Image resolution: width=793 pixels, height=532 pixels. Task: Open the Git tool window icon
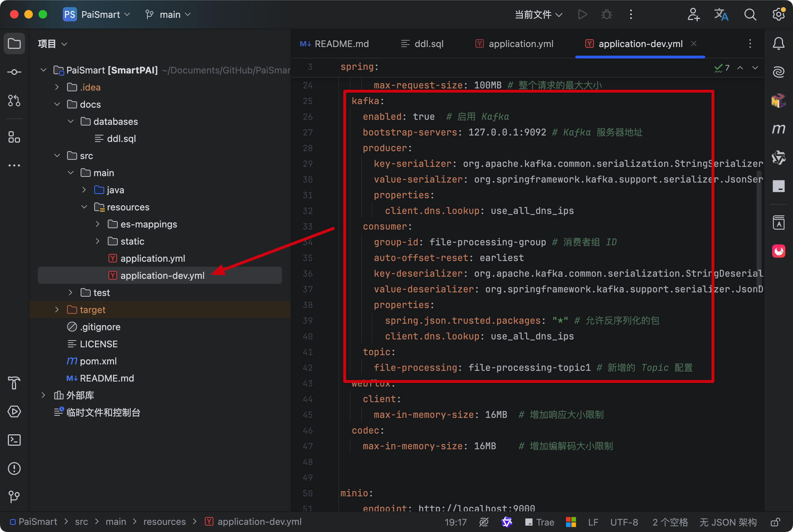click(x=14, y=497)
